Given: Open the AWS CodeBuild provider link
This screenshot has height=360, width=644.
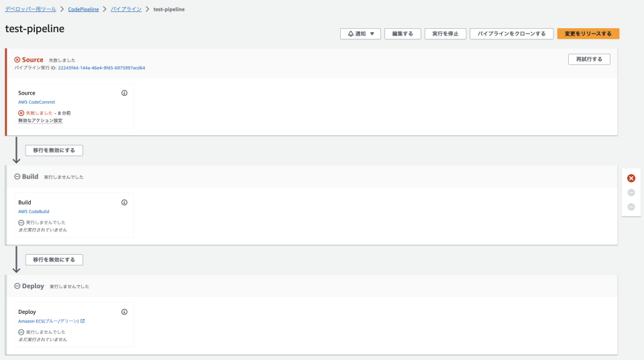Looking at the screenshot, I should click(x=34, y=212).
